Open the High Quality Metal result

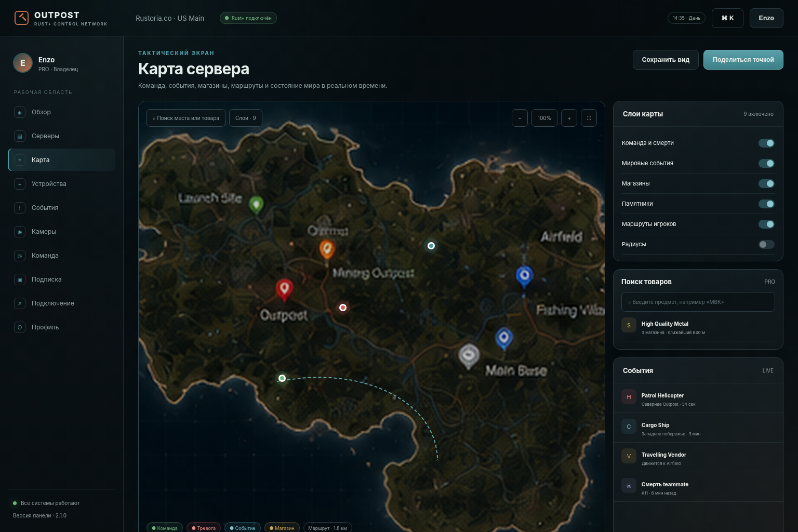click(x=698, y=327)
